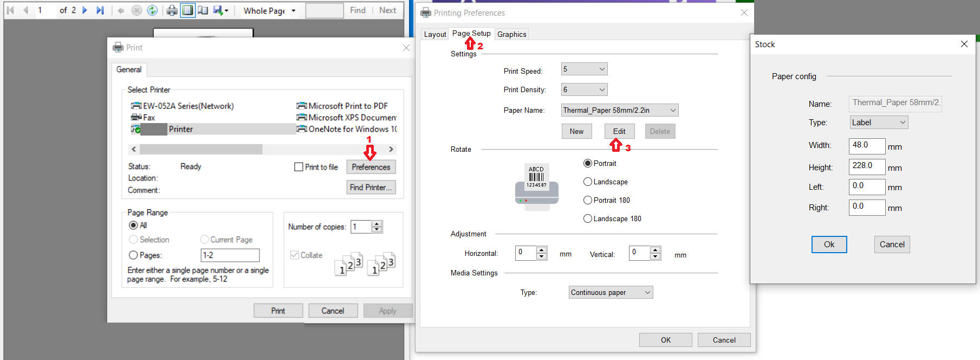Click New paper button
Screen dimensions: 980x360
tap(576, 131)
